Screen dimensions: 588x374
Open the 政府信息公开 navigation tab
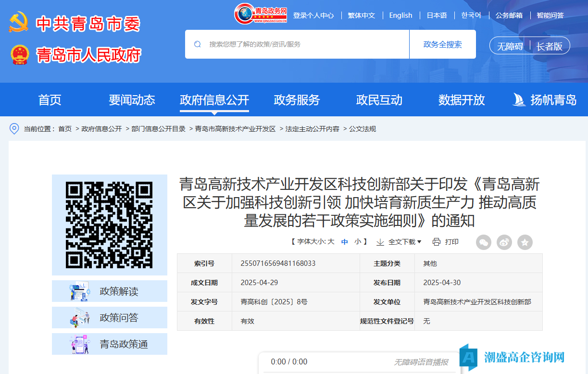tap(214, 100)
